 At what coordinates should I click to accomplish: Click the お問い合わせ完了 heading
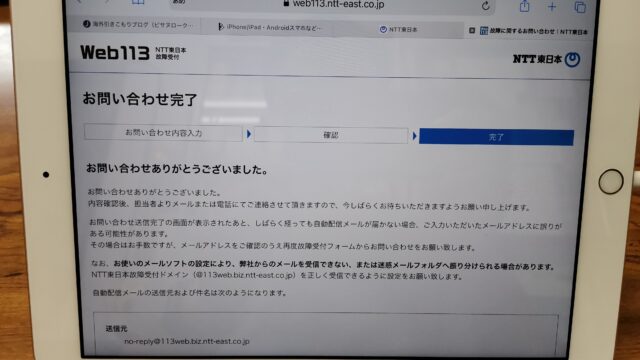tap(140, 99)
